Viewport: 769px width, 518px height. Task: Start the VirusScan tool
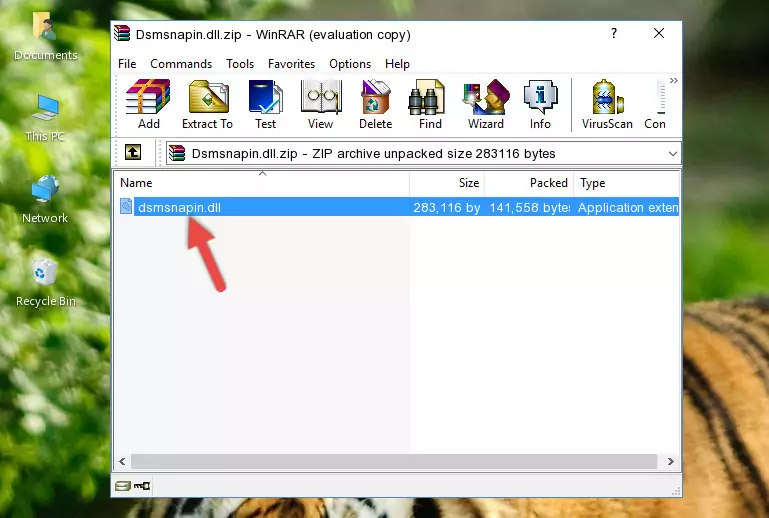607,104
